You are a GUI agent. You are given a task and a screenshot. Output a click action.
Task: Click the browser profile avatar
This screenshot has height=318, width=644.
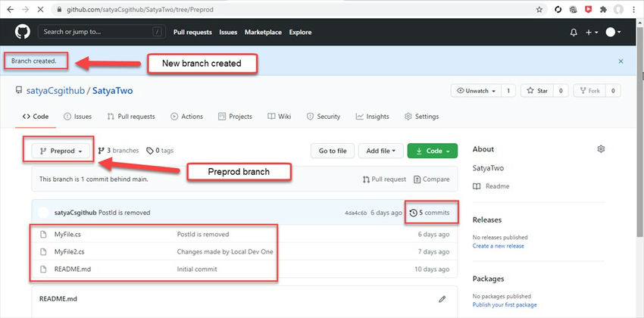[618, 9]
